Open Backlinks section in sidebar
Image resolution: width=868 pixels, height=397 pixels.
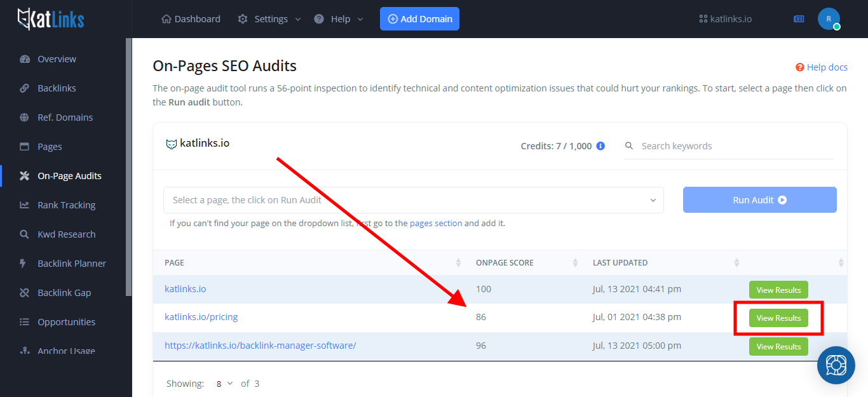coord(57,88)
